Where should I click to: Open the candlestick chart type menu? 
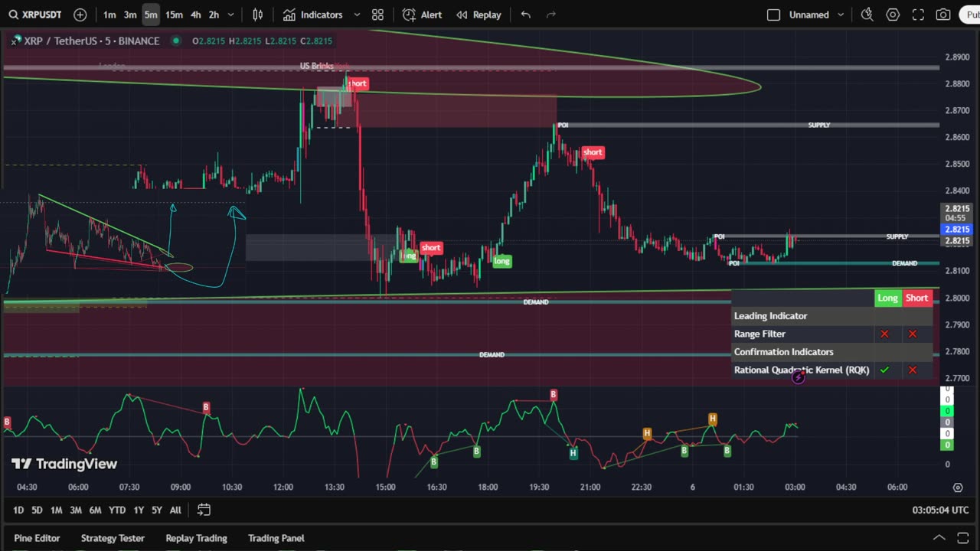(x=258, y=15)
